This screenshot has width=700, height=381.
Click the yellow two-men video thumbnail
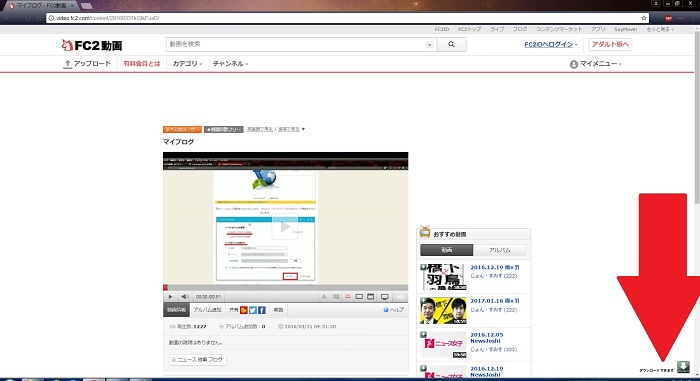443,310
